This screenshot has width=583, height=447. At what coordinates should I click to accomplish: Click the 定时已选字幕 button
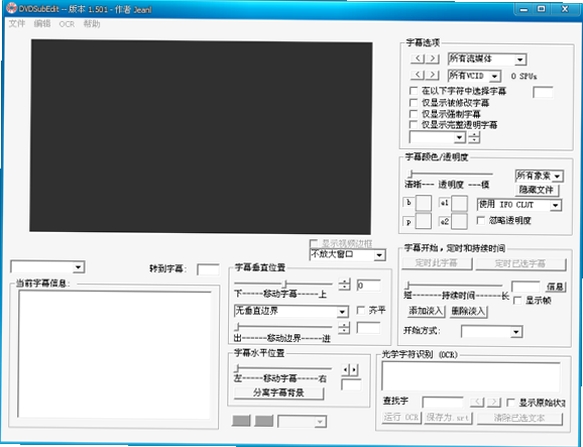(x=521, y=264)
